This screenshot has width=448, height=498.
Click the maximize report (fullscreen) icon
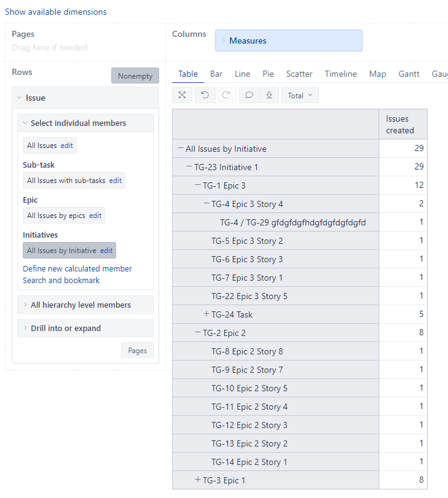click(x=182, y=95)
